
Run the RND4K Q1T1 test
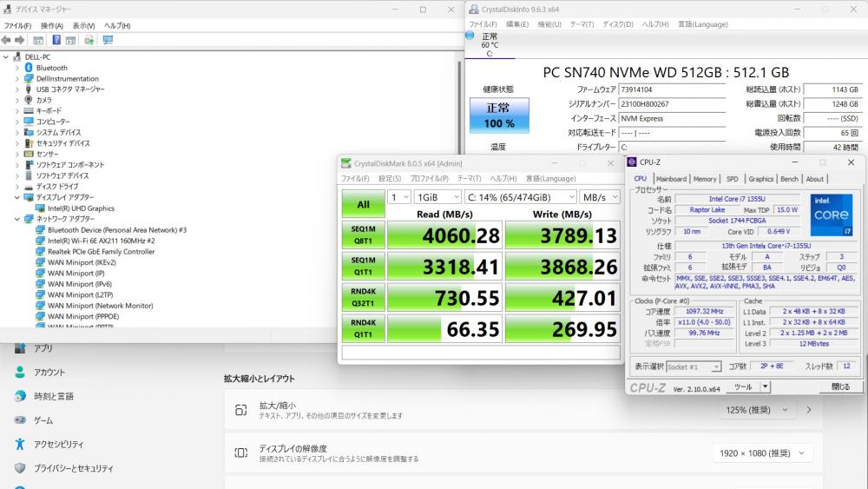(x=363, y=328)
